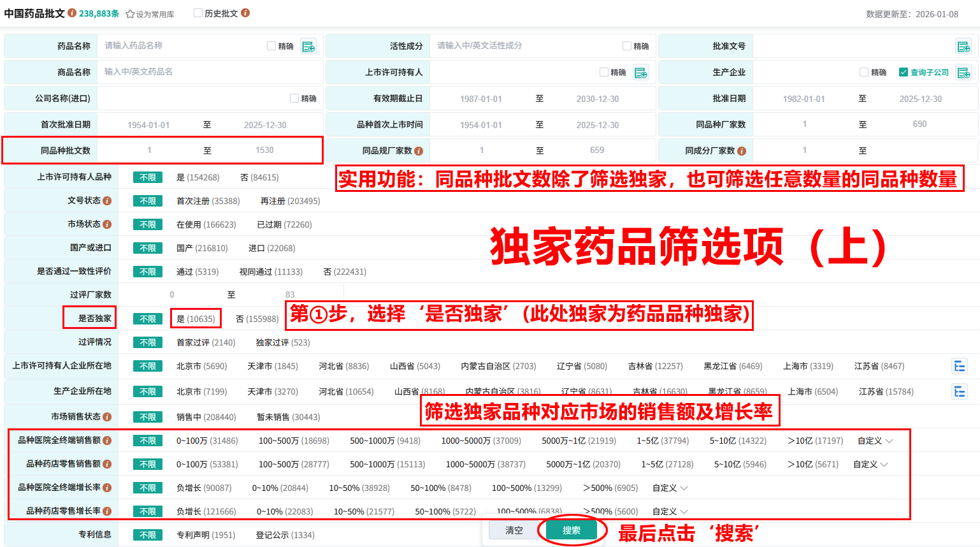Click the batch import icon in 上市许可持有人 row

640,73
